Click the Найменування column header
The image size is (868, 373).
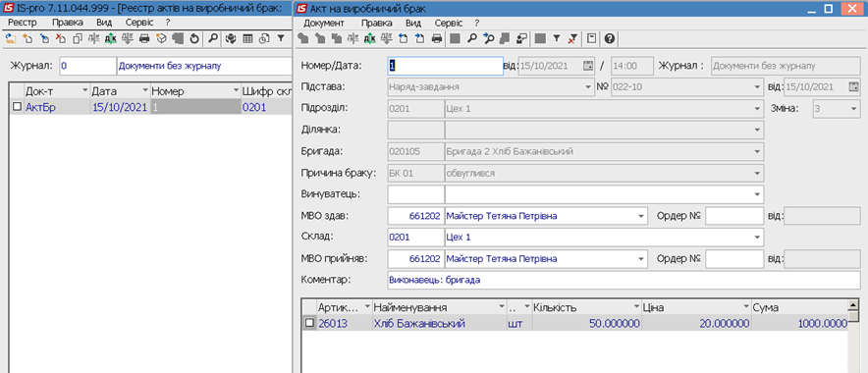click(440, 307)
